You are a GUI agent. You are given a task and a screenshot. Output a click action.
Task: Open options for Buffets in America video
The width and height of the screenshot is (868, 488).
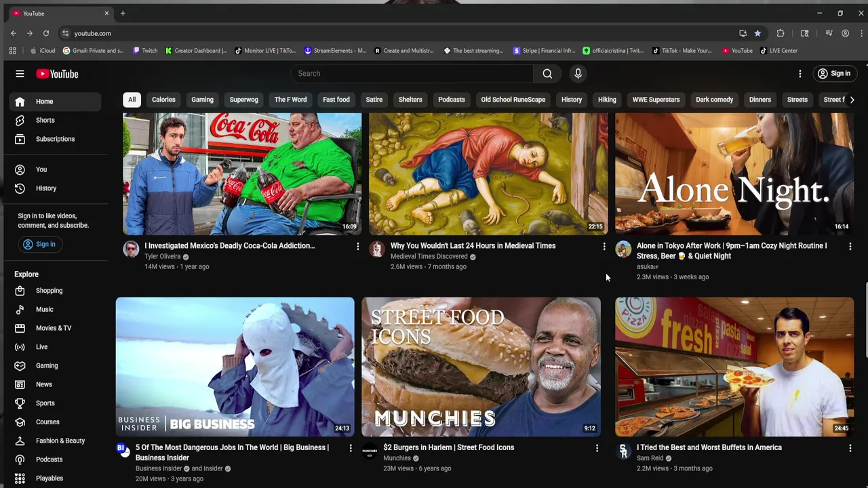pos(850,448)
